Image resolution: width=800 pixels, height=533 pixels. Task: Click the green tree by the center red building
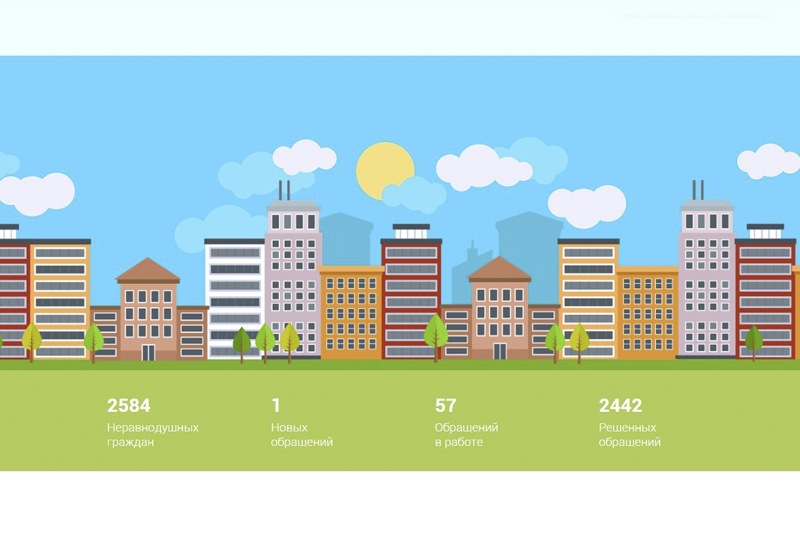(x=435, y=333)
